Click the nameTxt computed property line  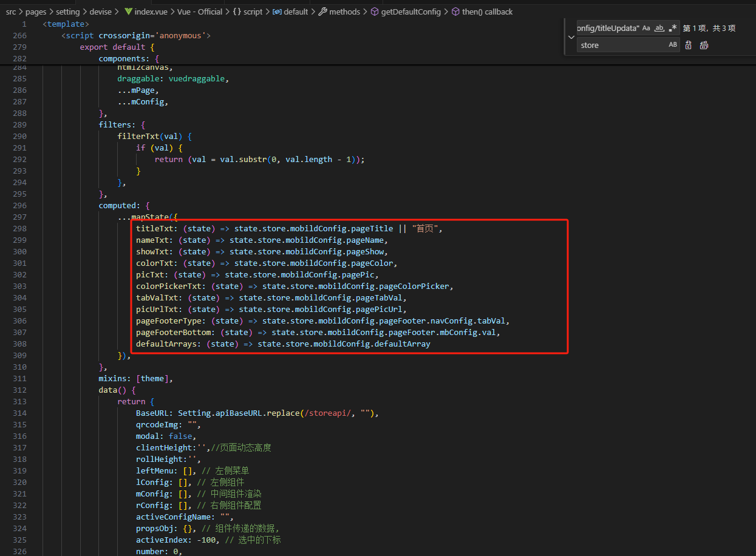(262, 240)
